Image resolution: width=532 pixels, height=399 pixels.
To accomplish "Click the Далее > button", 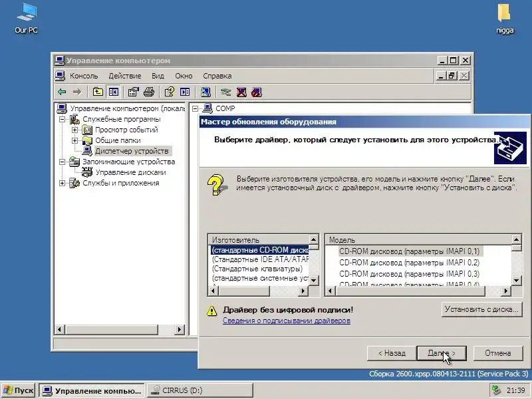I will (x=442, y=353).
